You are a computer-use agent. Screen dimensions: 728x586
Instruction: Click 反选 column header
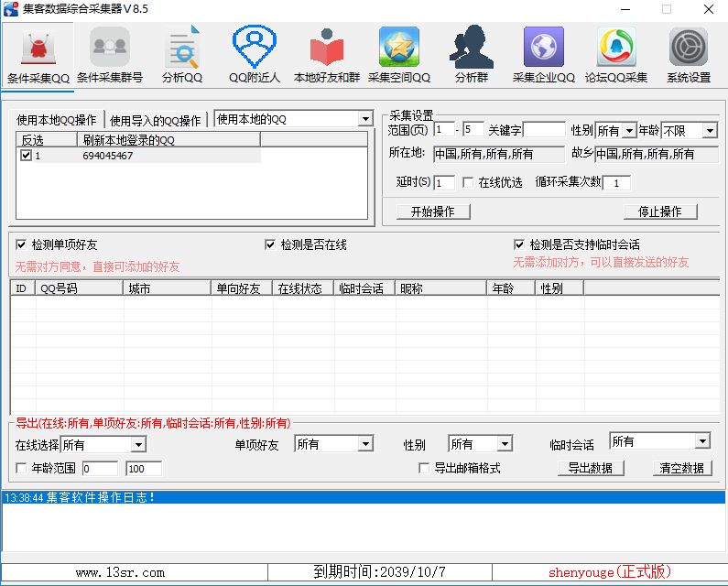click(47, 140)
